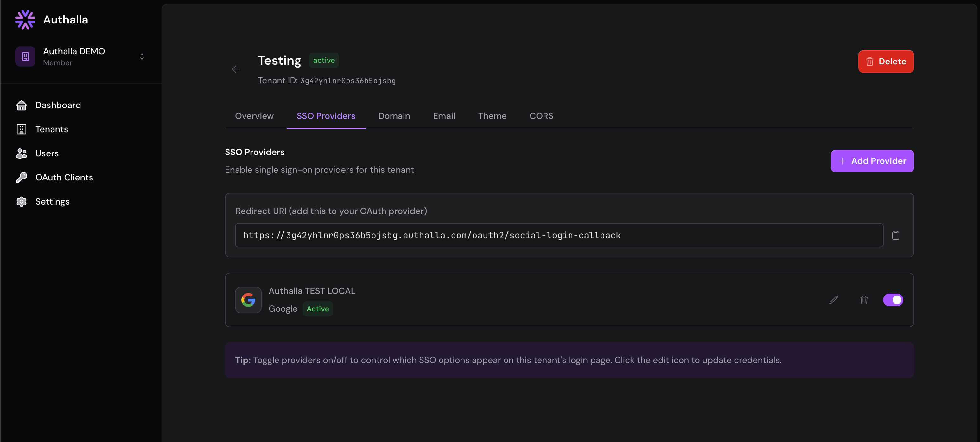Click the active status badge next to Testing
The height and width of the screenshot is (442, 980).
pos(324,60)
